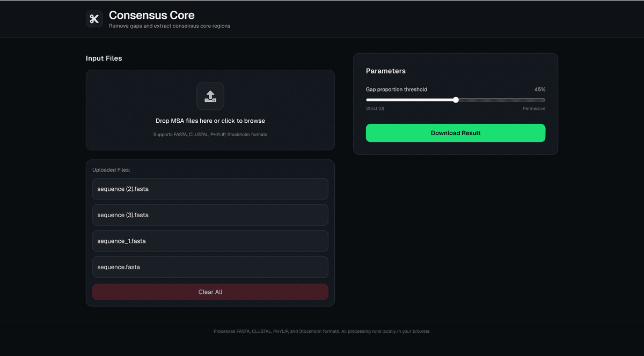
Task: Click the 45% threshold value
Action: tap(539, 89)
